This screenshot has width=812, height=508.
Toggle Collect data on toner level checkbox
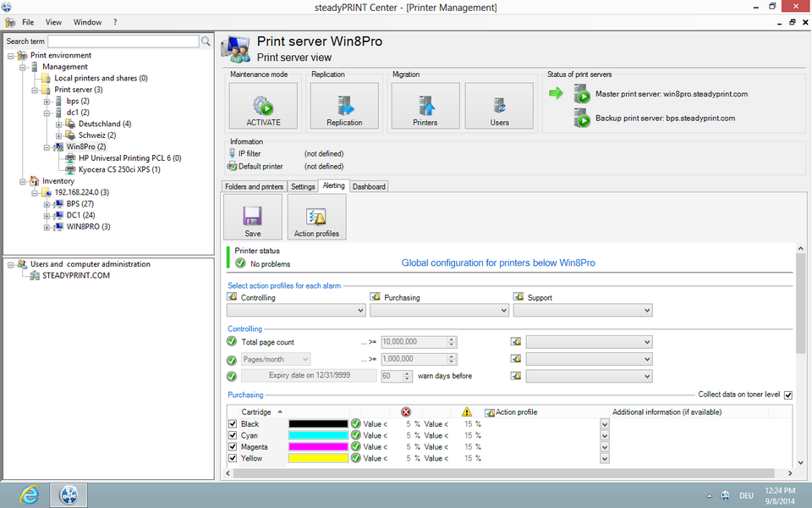pyautogui.click(x=788, y=395)
